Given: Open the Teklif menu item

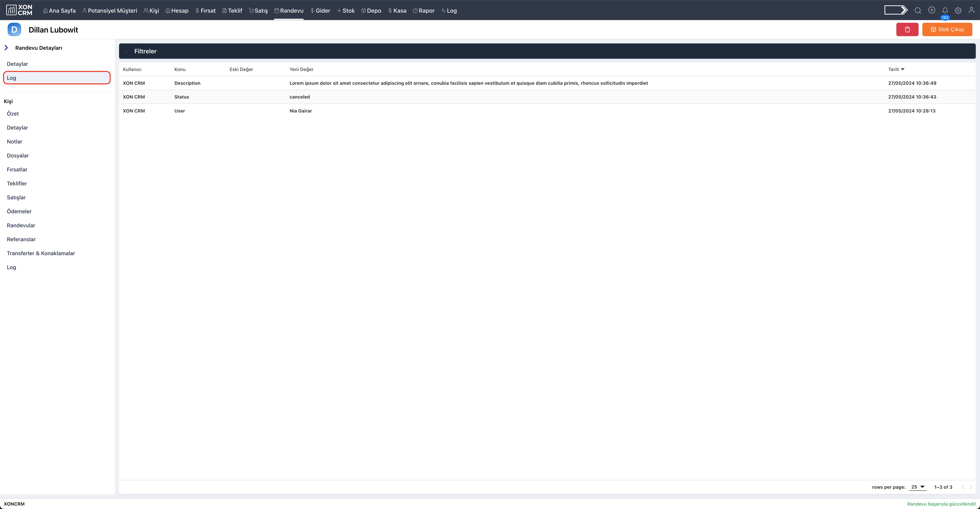Looking at the screenshot, I should (232, 11).
